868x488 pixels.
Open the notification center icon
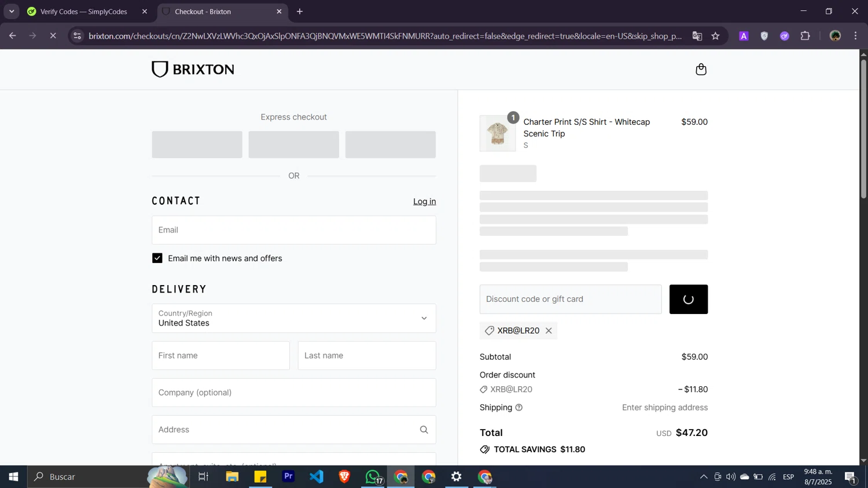coord(851,477)
